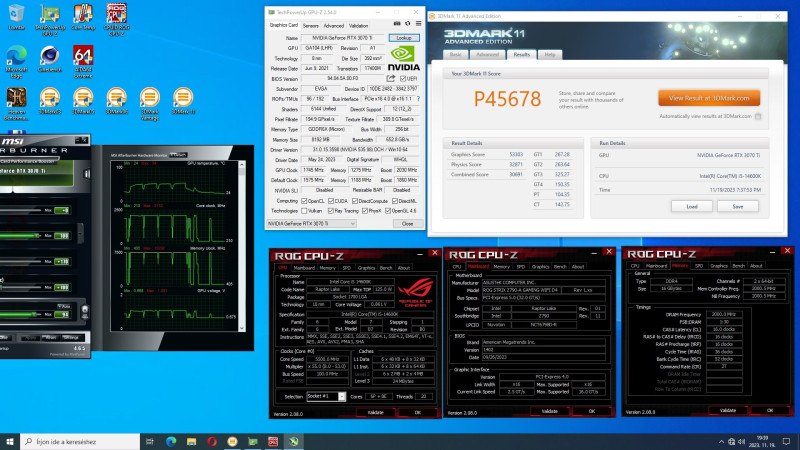
Task: Open 3DMark Vantage desktop shortcut
Action: click(x=149, y=104)
